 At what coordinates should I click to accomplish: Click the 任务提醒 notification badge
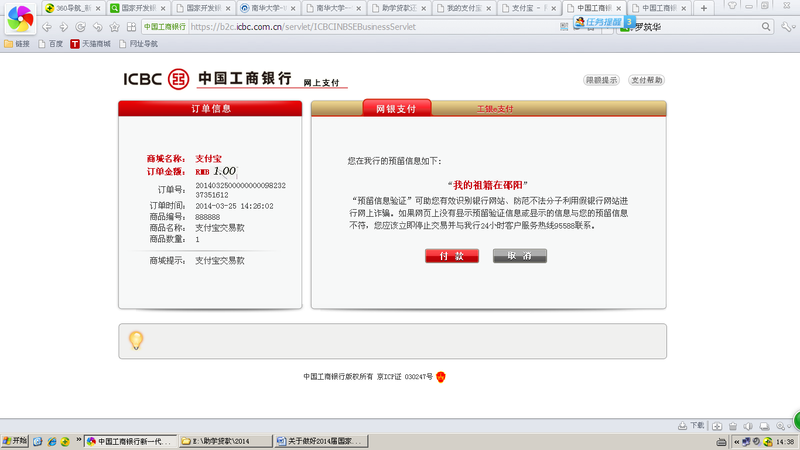point(604,22)
